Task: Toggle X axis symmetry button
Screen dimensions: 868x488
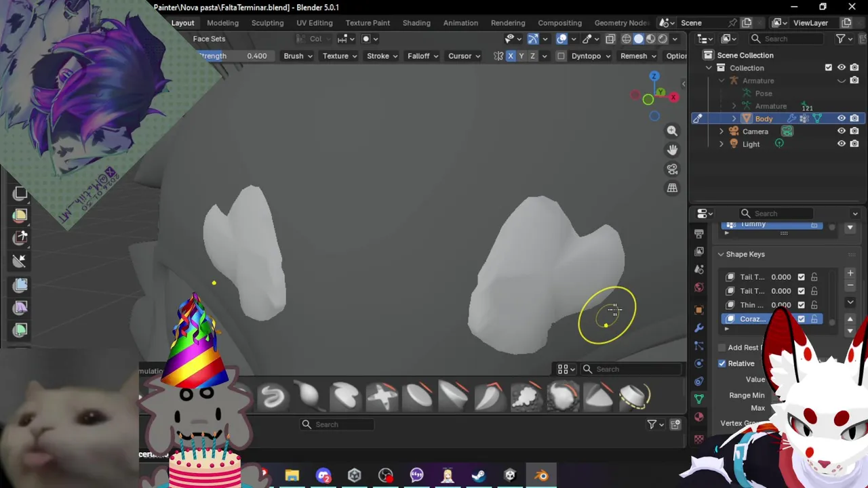Action: pos(511,56)
